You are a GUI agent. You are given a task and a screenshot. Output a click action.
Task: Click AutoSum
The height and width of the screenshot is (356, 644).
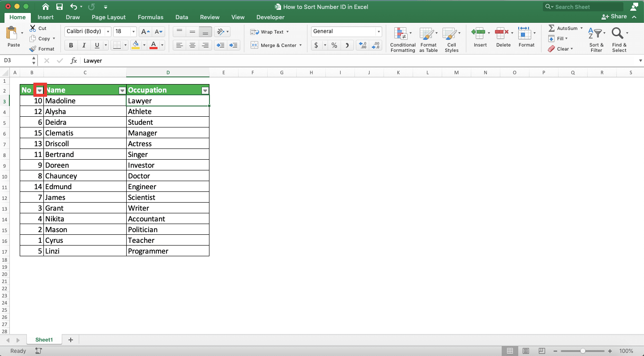(566, 28)
